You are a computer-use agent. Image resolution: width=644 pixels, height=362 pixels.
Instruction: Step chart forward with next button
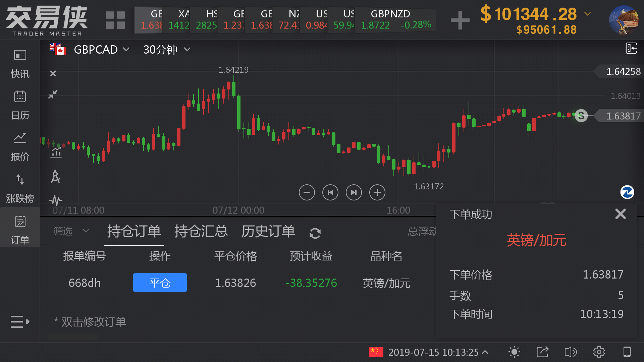pyautogui.click(x=354, y=192)
